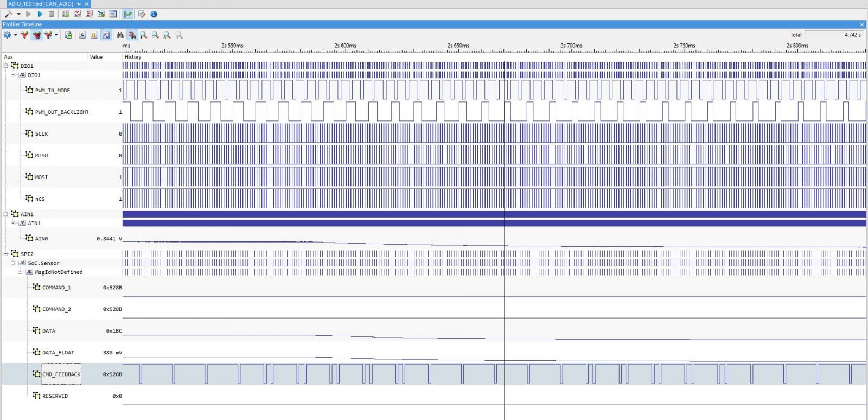Click the blue info icon
868x420 pixels.
click(154, 14)
